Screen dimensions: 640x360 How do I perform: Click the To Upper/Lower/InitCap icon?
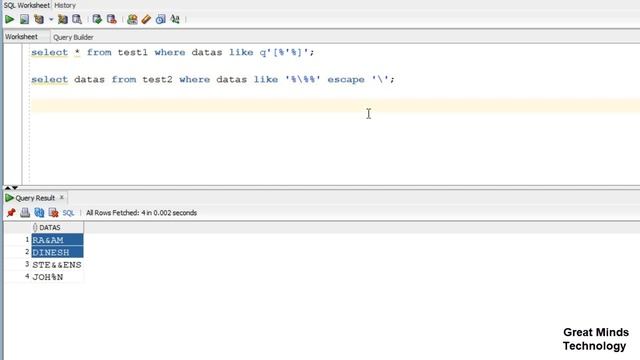click(175, 19)
